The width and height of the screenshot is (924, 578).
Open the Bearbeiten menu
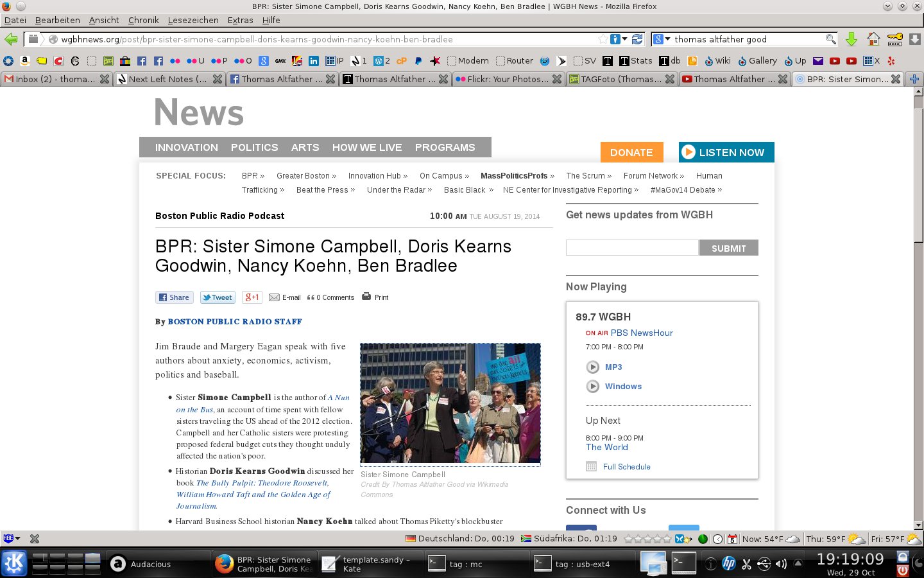pyautogui.click(x=57, y=20)
